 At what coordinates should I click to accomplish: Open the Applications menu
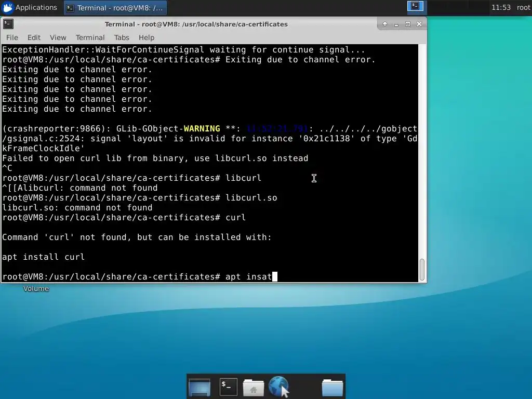[30, 7]
